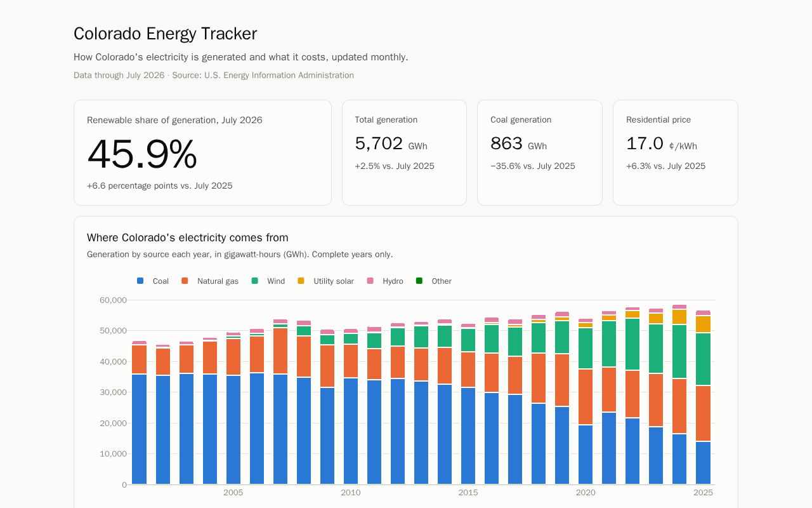Click the chart title 'Where Colorado's electricity comes from'
The height and width of the screenshot is (508, 812).
point(188,237)
